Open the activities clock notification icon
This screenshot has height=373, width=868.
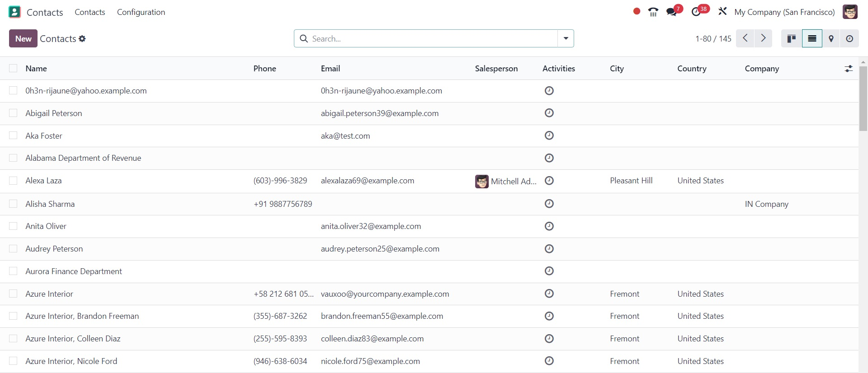coord(696,12)
